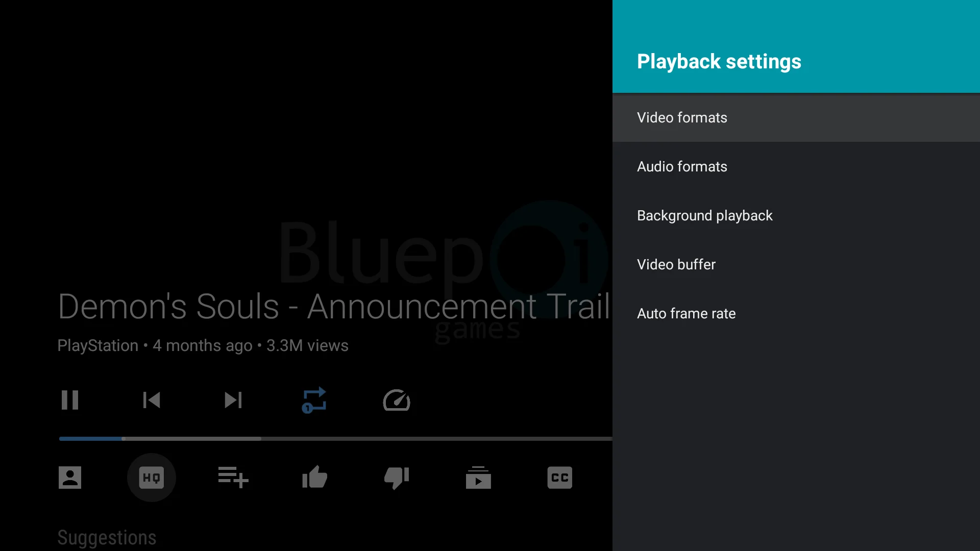The image size is (980, 551).
Task: Open the channel profile icon
Action: [x=70, y=478]
